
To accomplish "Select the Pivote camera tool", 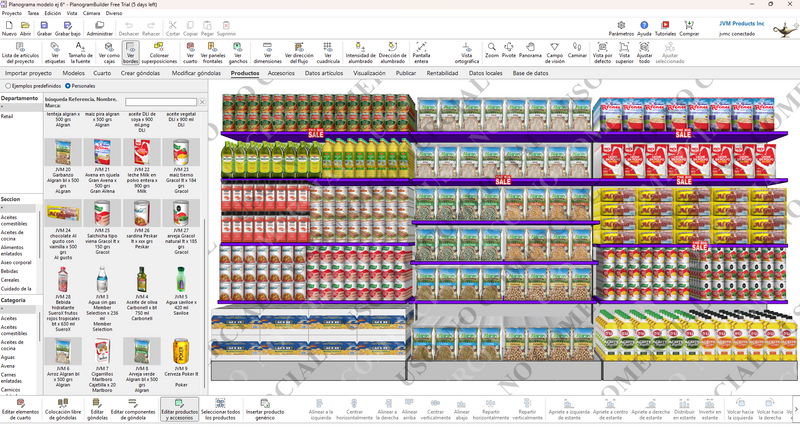I will click(x=509, y=49).
